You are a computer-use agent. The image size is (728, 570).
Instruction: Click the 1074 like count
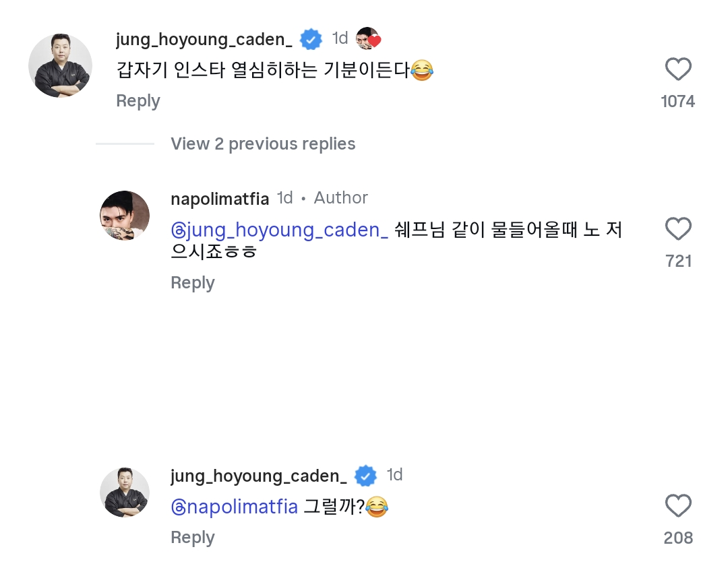click(x=678, y=102)
